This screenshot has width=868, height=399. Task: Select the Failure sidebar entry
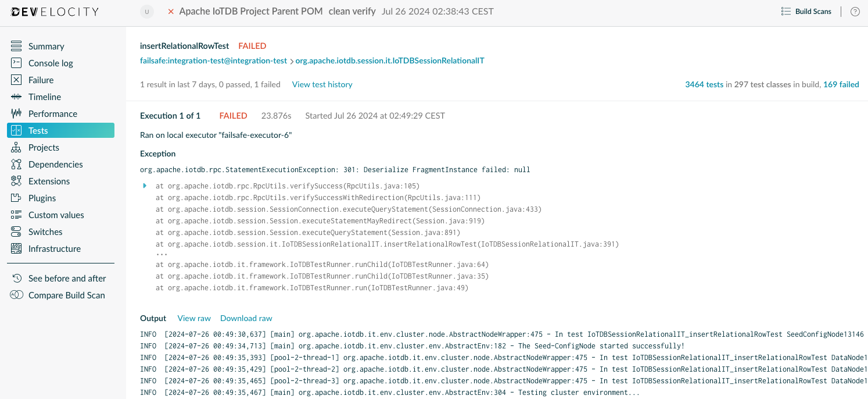click(40, 80)
